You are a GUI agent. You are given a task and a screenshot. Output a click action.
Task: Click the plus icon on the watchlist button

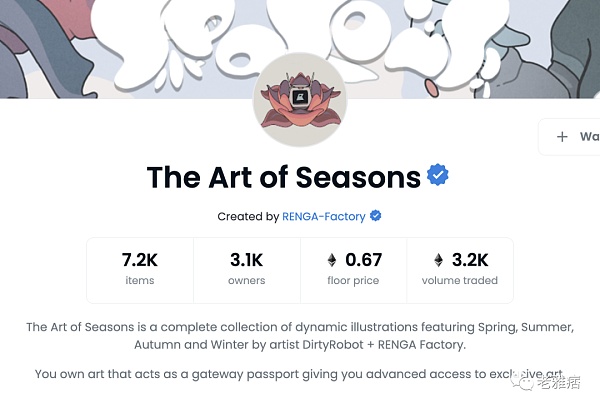point(562,137)
